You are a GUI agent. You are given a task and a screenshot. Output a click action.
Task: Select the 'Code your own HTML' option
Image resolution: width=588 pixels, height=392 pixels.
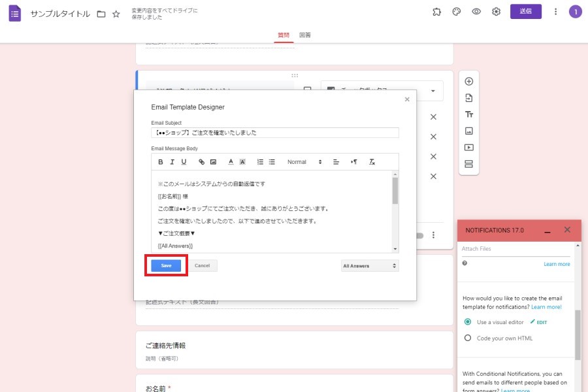coord(467,338)
